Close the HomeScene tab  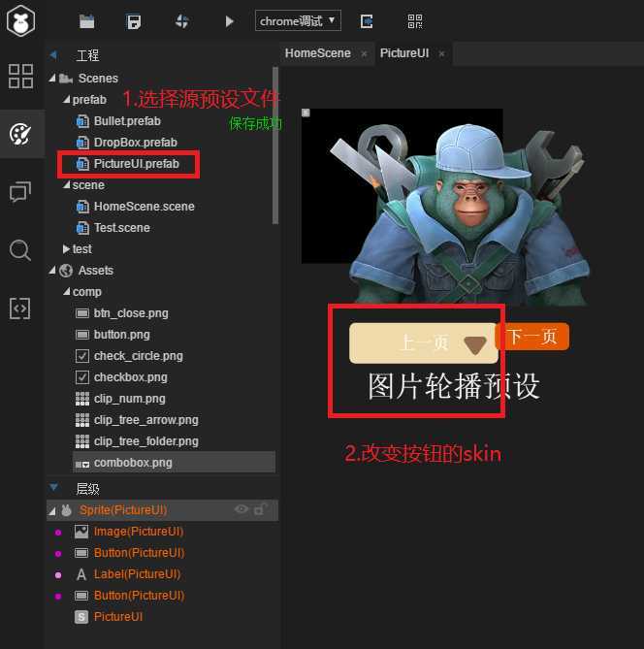364,53
